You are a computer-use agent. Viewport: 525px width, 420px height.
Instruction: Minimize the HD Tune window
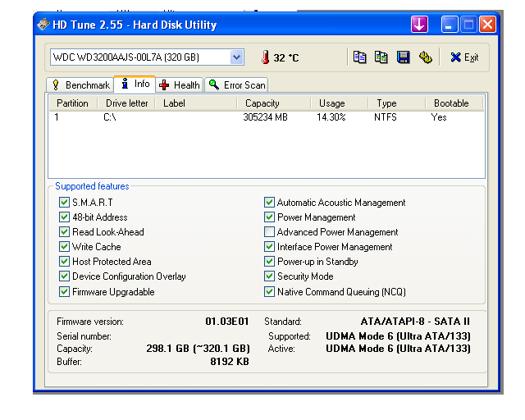(450, 25)
